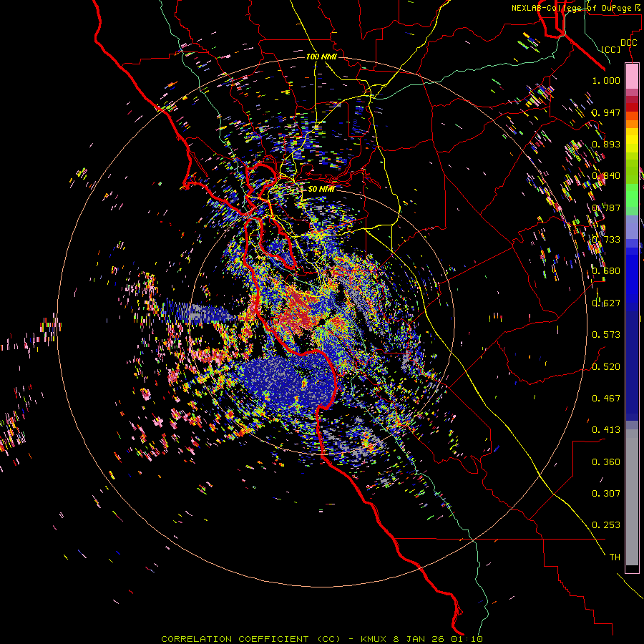Image resolution: width=644 pixels, height=644 pixels.
Task: Click the 0.520 scale value
Action: click(606, 367)
